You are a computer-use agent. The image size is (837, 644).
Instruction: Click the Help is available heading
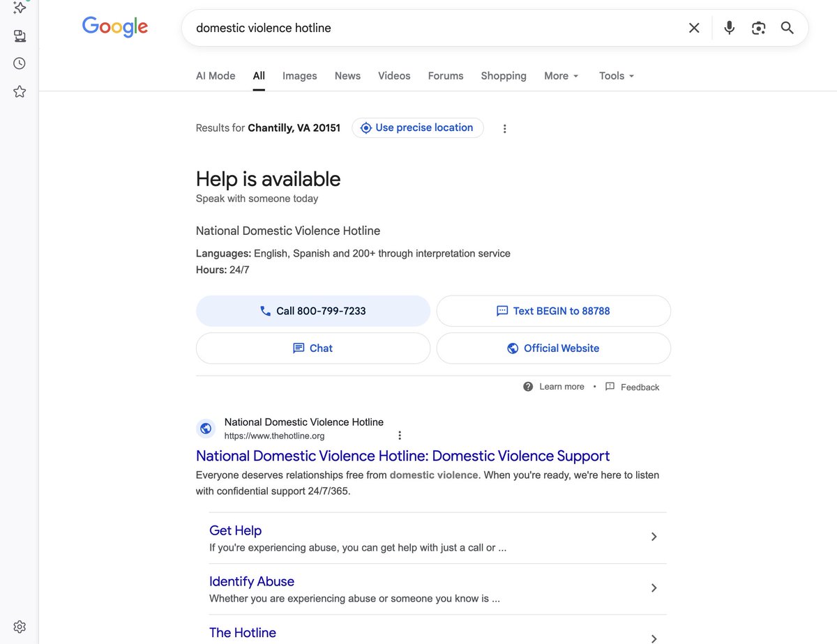269,179
